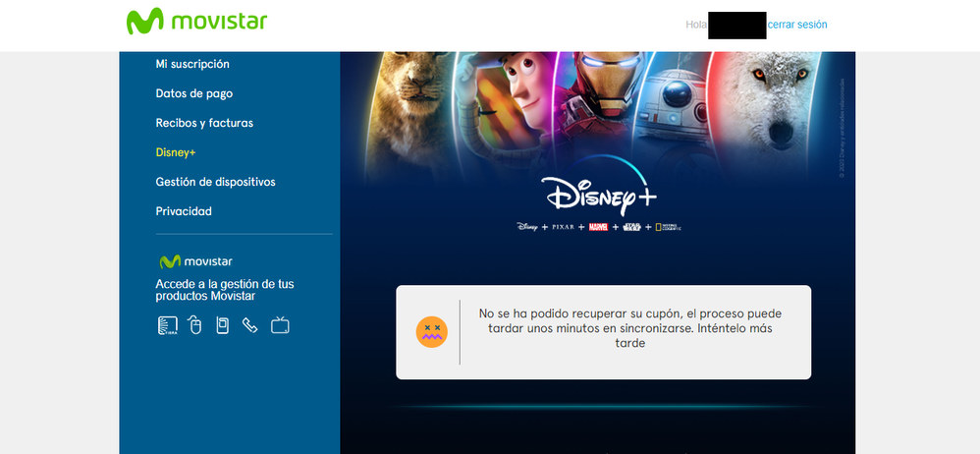Open Gestión de dispositivos
Image resolution: width=980 pixels, height=454 pixels.
click(216, 182)
